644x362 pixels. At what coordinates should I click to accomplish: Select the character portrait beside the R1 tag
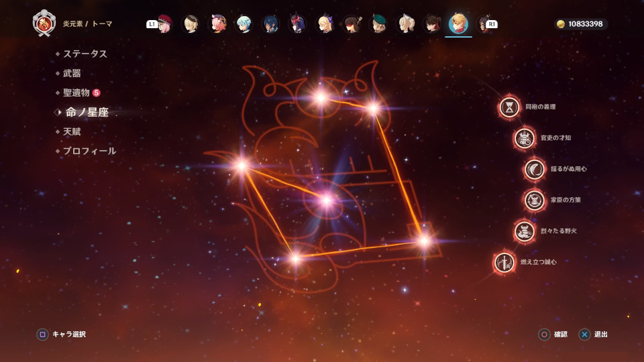pos(482,24)
